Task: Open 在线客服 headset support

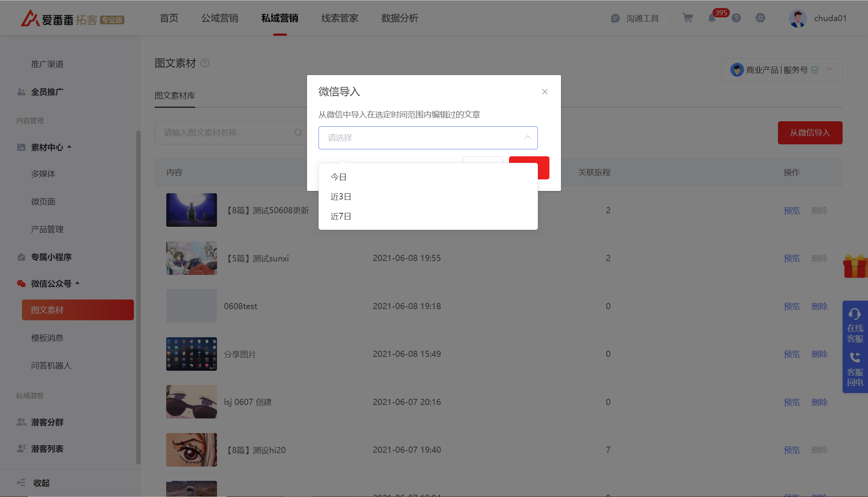Action: 855,325
